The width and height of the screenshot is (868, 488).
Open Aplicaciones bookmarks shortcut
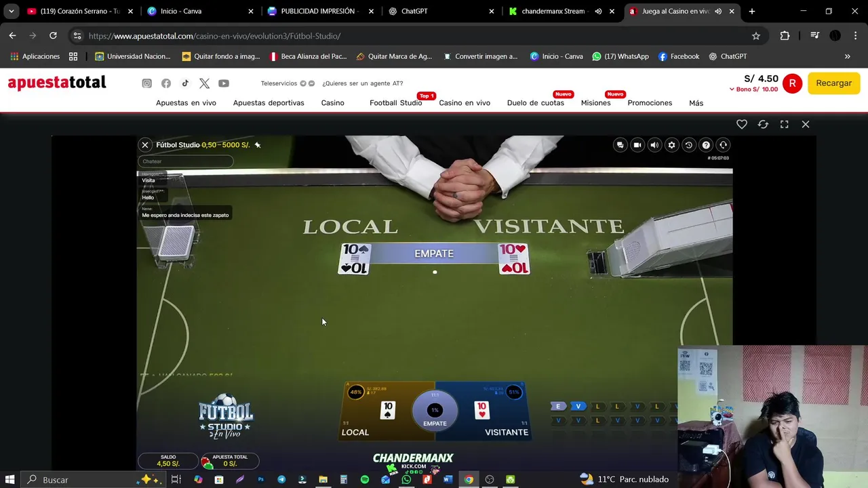35,56
